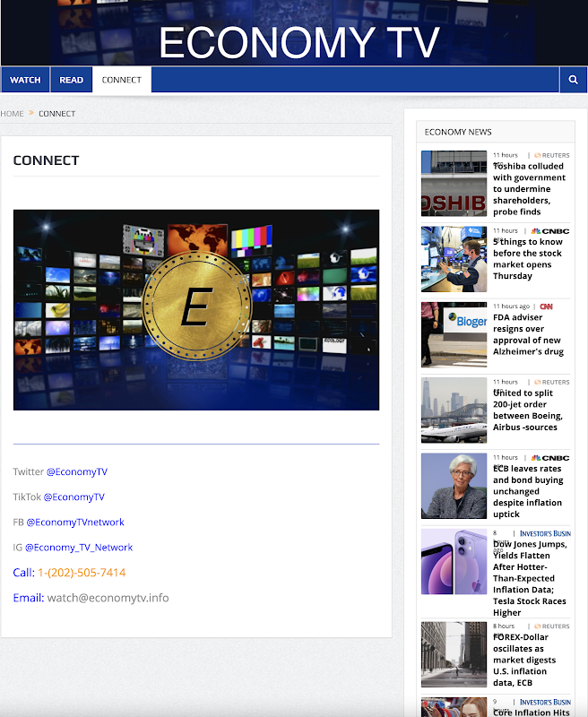Open the WATCH menu tab
This screenshot has width=588, height=717.
tap(25, 80)
